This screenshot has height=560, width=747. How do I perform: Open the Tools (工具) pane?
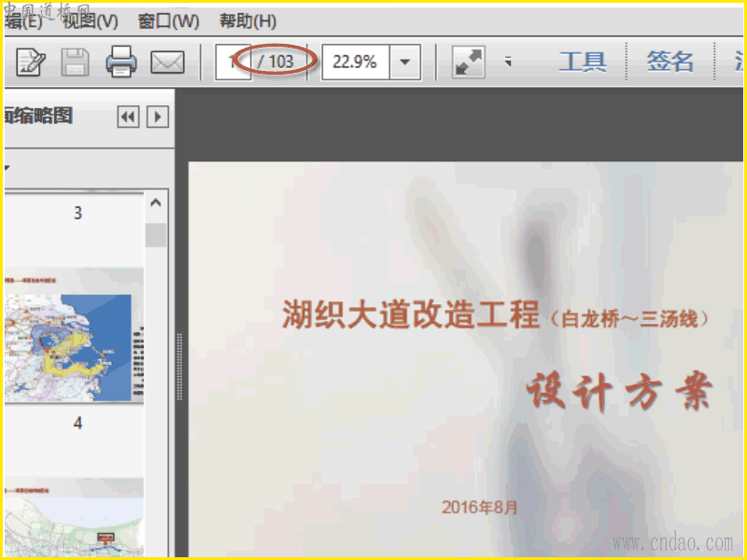(583, 62)
